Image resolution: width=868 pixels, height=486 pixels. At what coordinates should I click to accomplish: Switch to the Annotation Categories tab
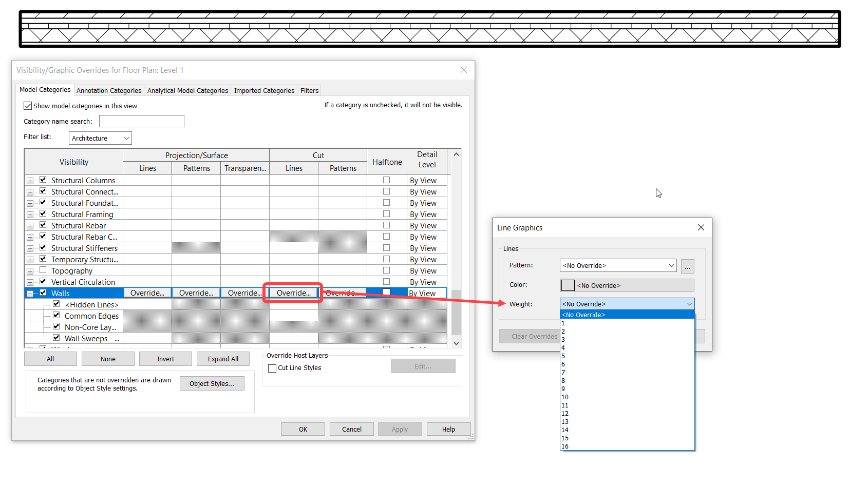108,90
